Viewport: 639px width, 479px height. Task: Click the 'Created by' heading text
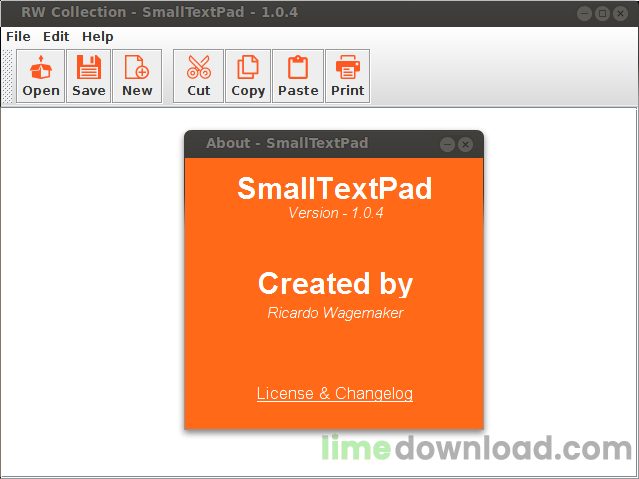(335, 284)
